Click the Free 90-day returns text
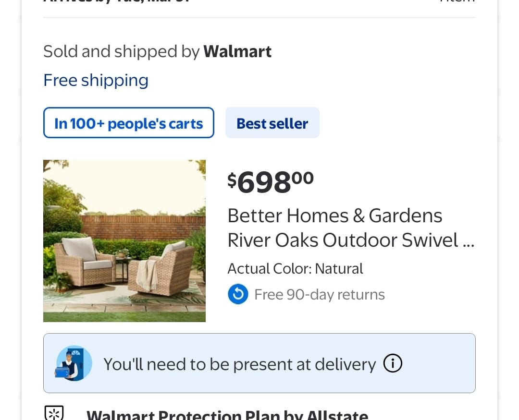The width and height of the screenshot is (519, 420). pyautogui.click(x=319, y=294)
